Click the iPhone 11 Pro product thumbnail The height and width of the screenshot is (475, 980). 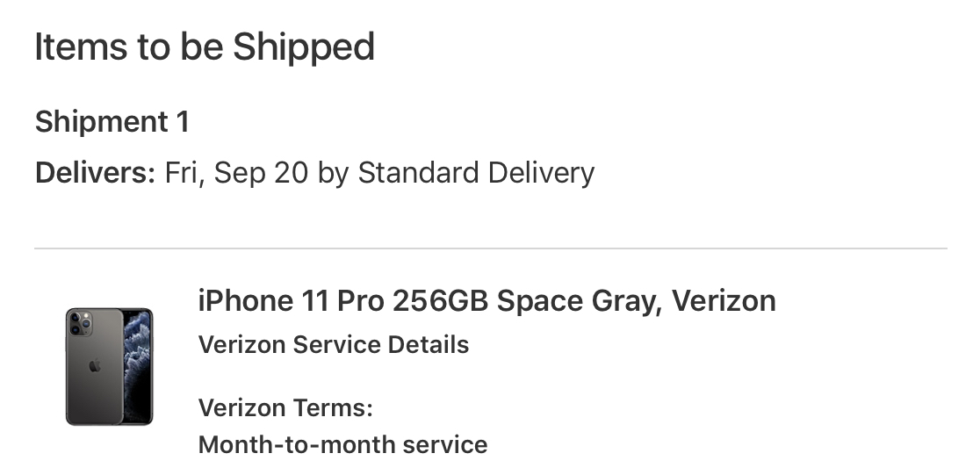[x=110, y=366]
